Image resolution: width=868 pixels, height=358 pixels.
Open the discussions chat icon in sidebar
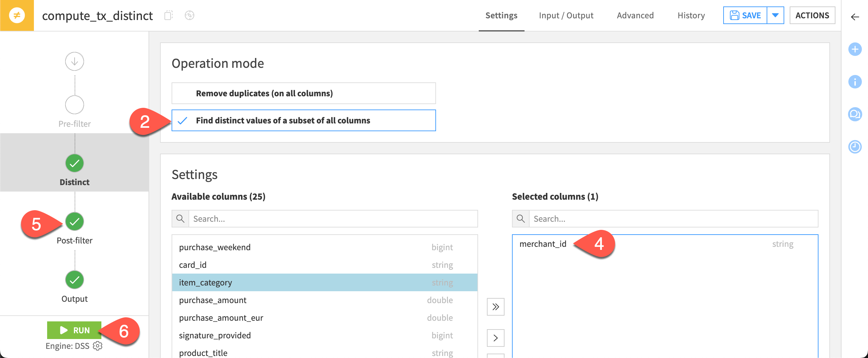(855, 114)
